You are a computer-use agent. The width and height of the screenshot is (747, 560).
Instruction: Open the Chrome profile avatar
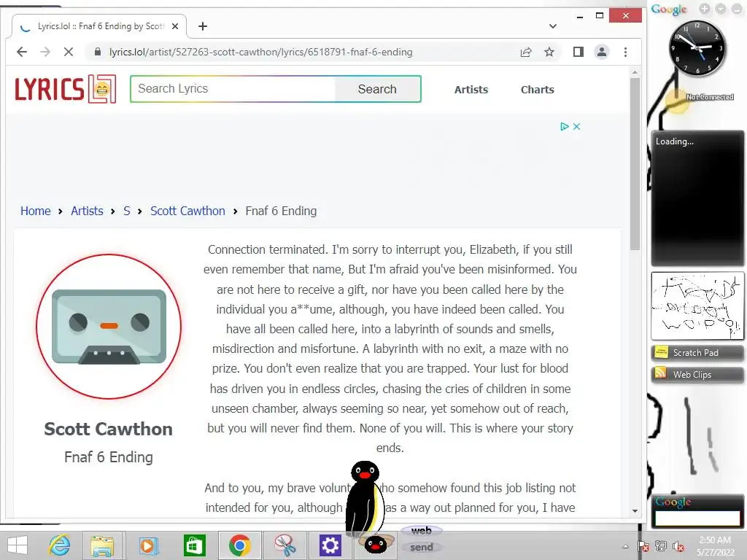(602, 52)
